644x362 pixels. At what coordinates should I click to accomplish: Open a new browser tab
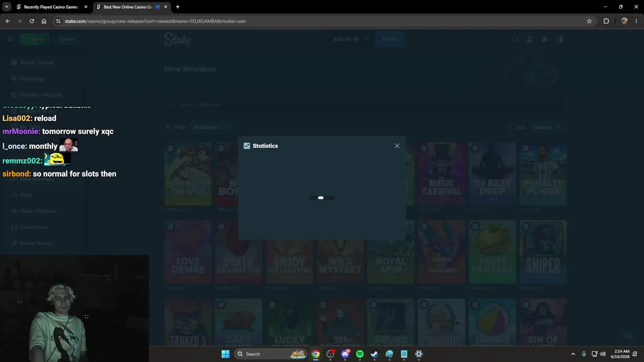pos(178,7)
